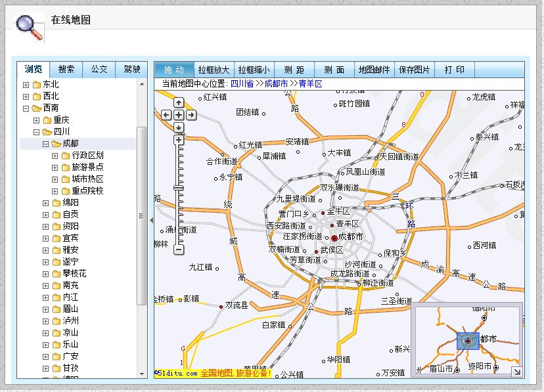Open the 公交 tab
The image size is (544, 392).
[x=99, y=70]
